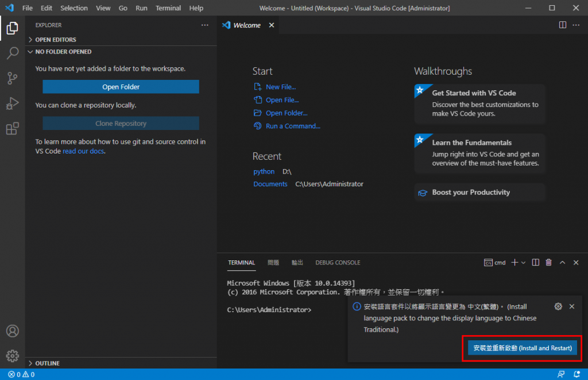The height and width of the screenshot is (380, 588).
Task: Split the editor right icon
Action: [x=563, y=25]
